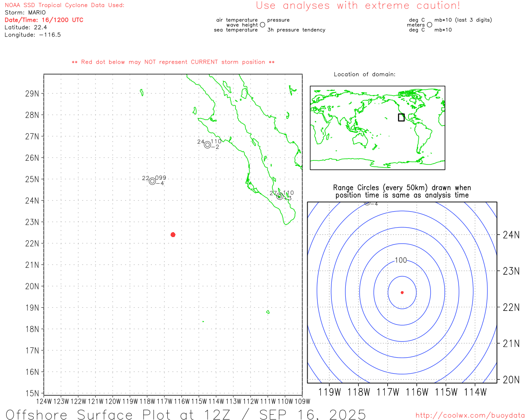The height and width of the screenshot is (420, 525).
Task: Click 'mb*10 (last 3 digits)' legend text
Action: pyautogui.click(x=463, y=20)
